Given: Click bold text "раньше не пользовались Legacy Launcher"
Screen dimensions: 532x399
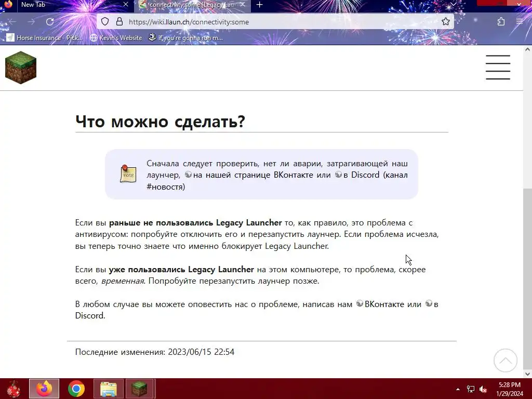Looking at the screenshot, I should [195, 223].
